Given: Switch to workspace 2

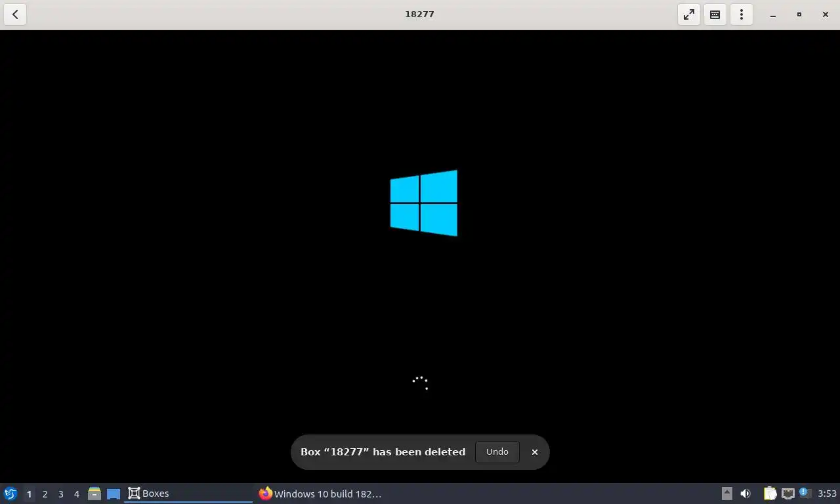Looking at the screenshot, I should [x=45, y=493].
